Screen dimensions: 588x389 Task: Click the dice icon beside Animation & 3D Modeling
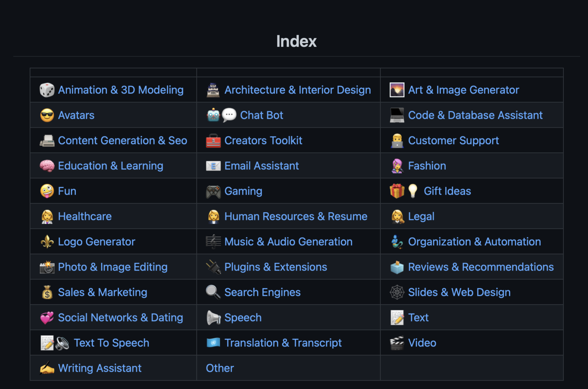tap(47, 90)
